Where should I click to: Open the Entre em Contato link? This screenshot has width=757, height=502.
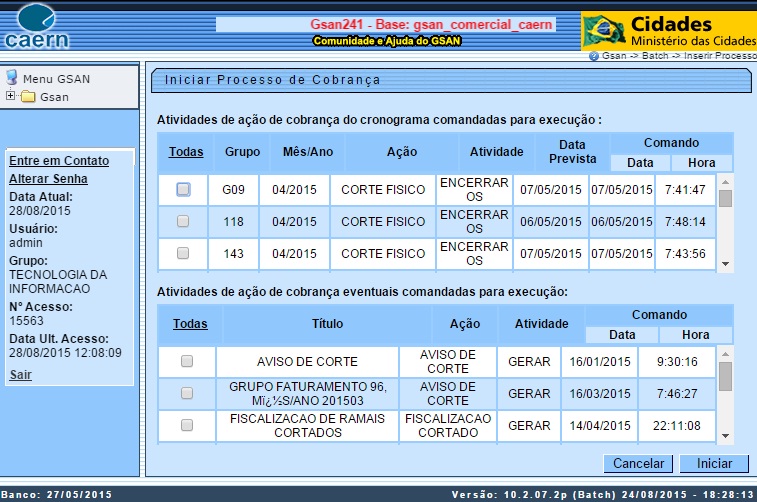(x=58, y=161)
